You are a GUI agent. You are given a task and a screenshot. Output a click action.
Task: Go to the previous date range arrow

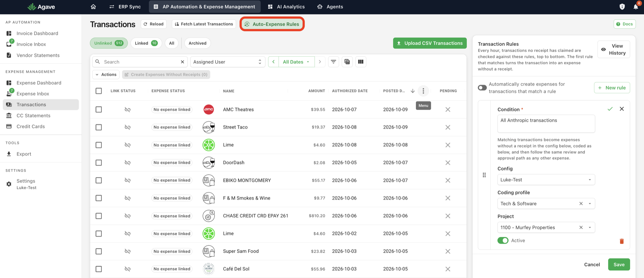coord(274,62)
